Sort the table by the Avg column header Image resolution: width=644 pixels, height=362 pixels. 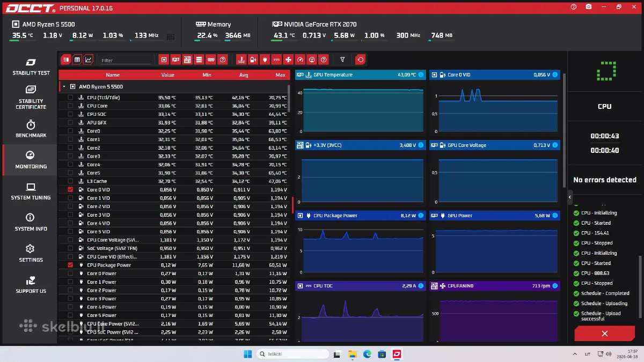pyautogui.click(x=244, y=75)
